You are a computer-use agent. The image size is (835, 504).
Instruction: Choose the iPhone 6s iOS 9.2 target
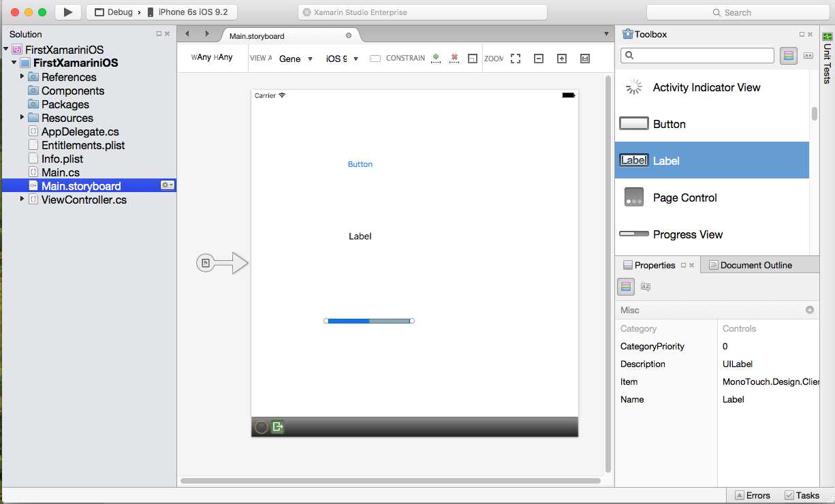pos(187,12)
